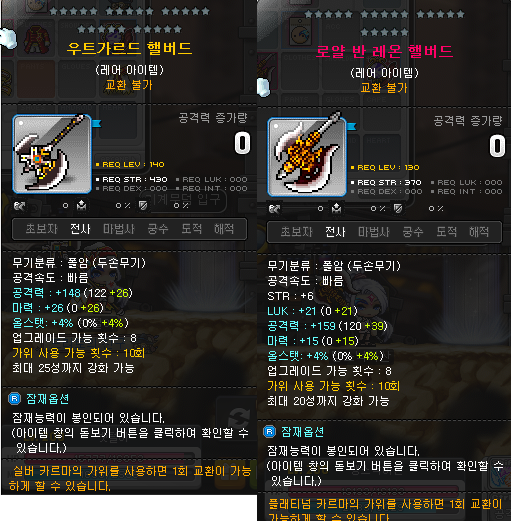The image size is (511, 521).
Task: Select 궁수 class label in left tooltip
Action: tap(158, 229)
